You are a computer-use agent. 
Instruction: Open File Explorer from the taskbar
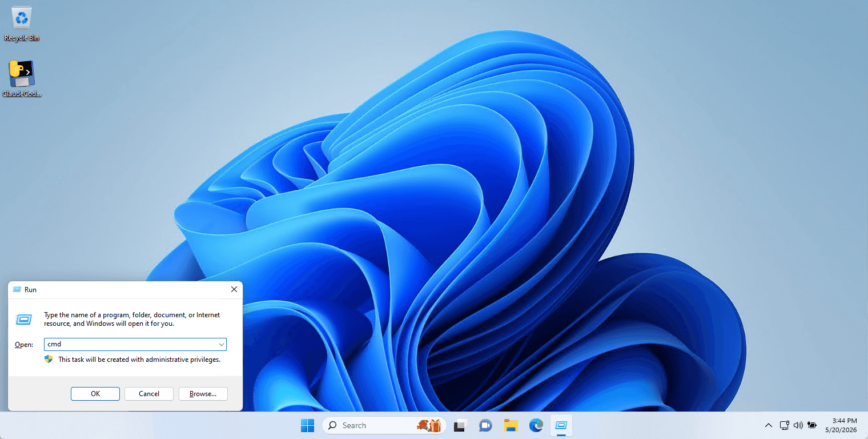pyautogui.click(x=511, y=425)
